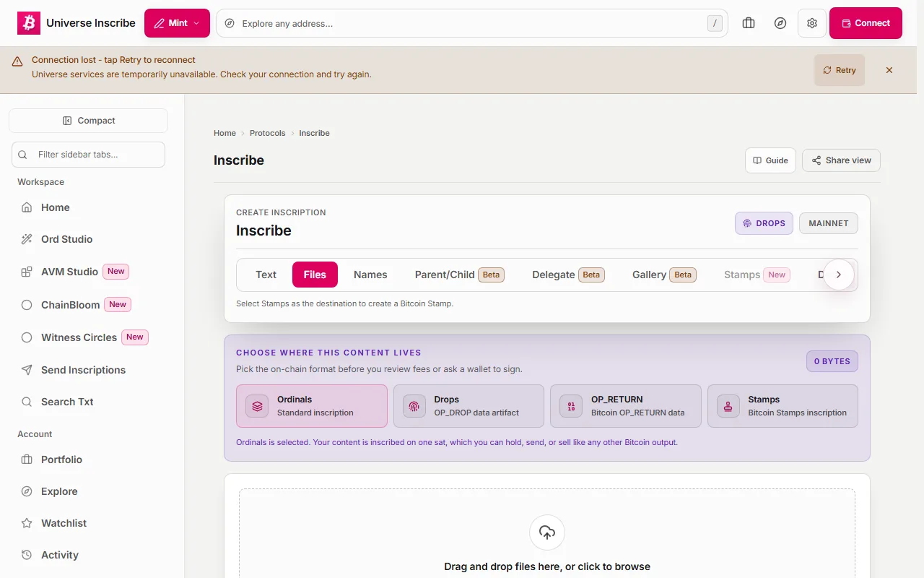Viewport: 924px width, 578px height.
Task: Click the Workspace section heading
Action: (41, 182)
